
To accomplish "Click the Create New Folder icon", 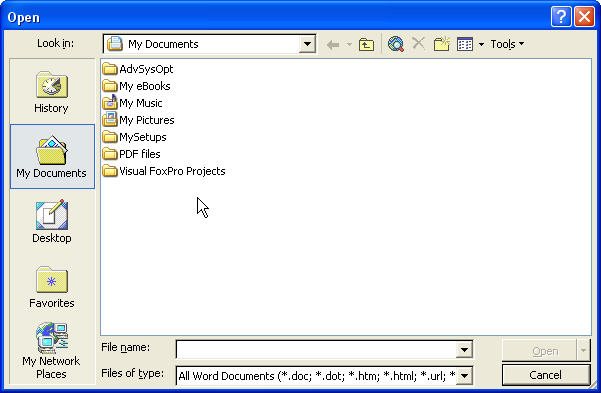I will pos(442,44).
